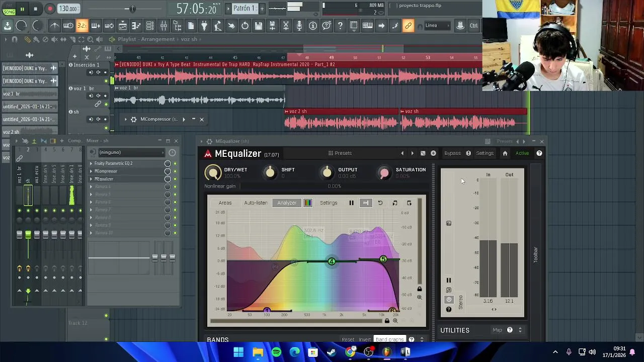Screen dimensions: 644x362
Task: Switch to the Auto-listen tab
Action: click(256, 203)
